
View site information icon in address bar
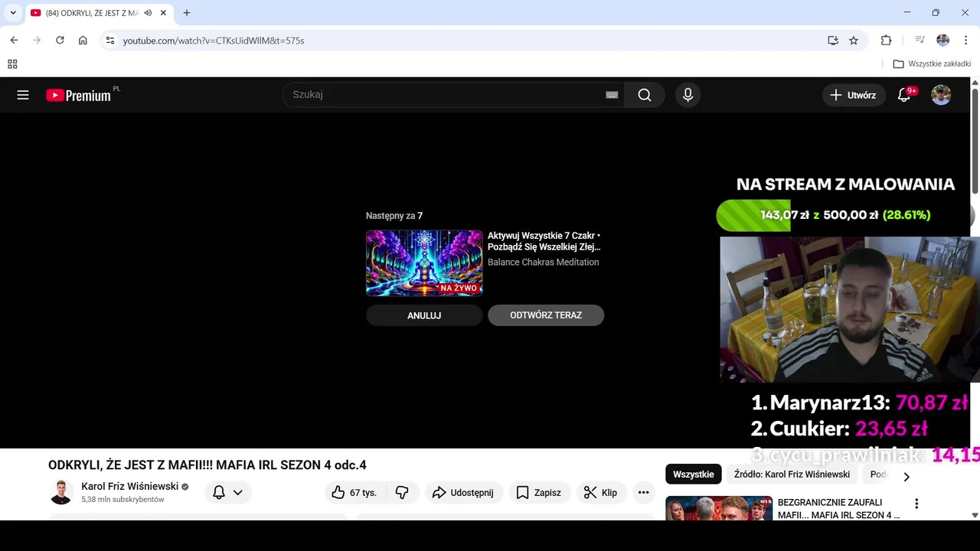click(110, 41)
